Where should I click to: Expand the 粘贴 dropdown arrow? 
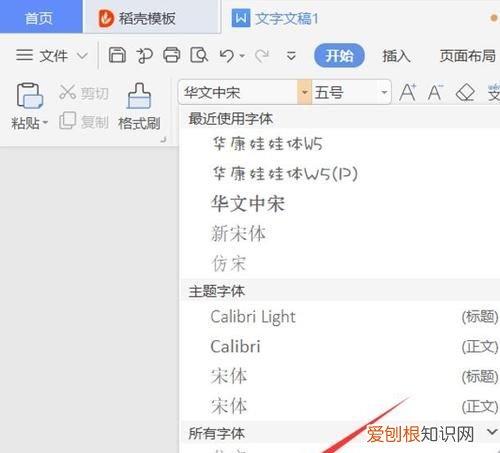[x=45, y=123]
